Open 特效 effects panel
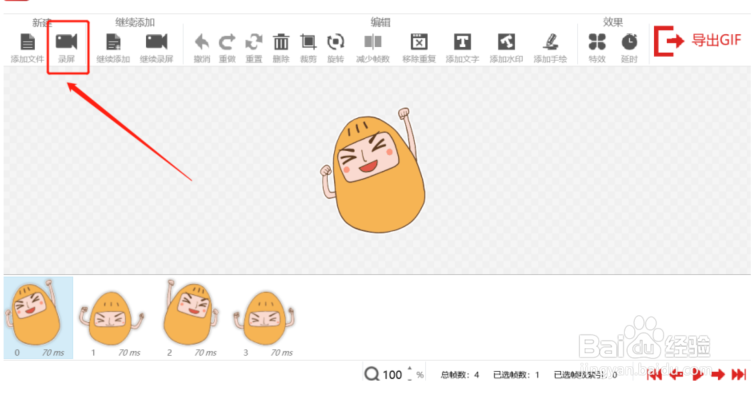 pyautogui.click(x=597, y=42)
